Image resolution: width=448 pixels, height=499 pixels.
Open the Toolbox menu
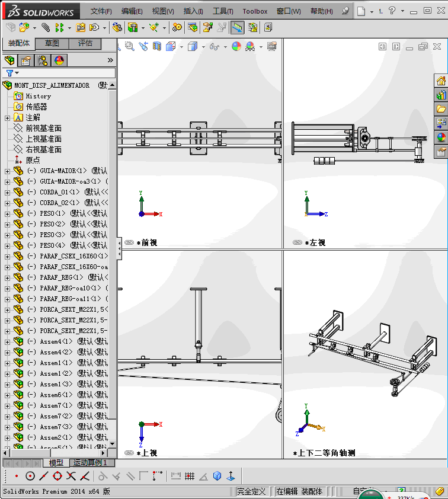click(x=255, y=11)
